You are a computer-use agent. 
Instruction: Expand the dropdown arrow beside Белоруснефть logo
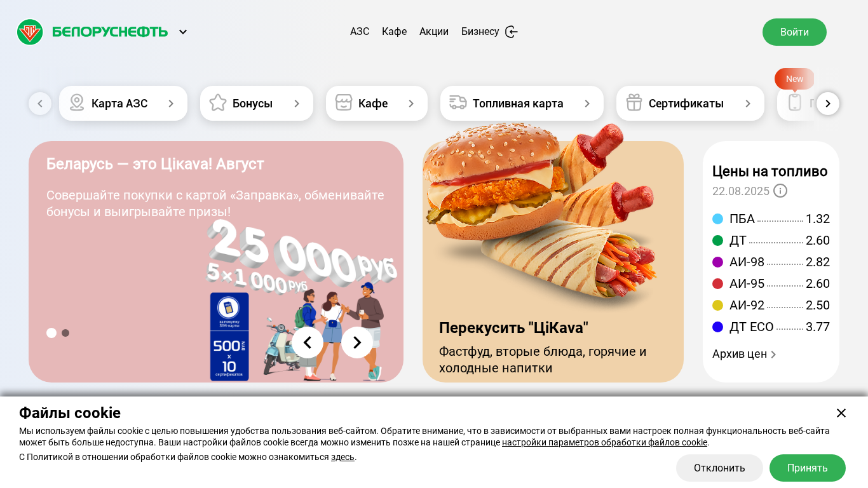click(183, 32)
